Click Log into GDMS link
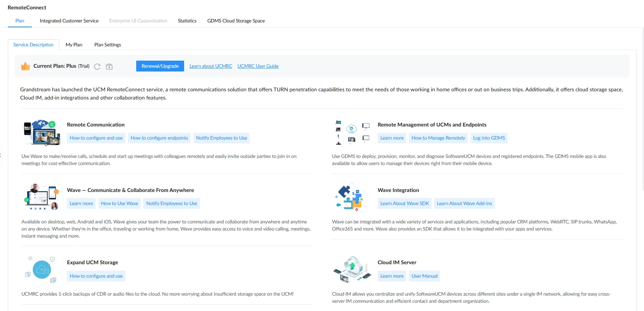 489,138
